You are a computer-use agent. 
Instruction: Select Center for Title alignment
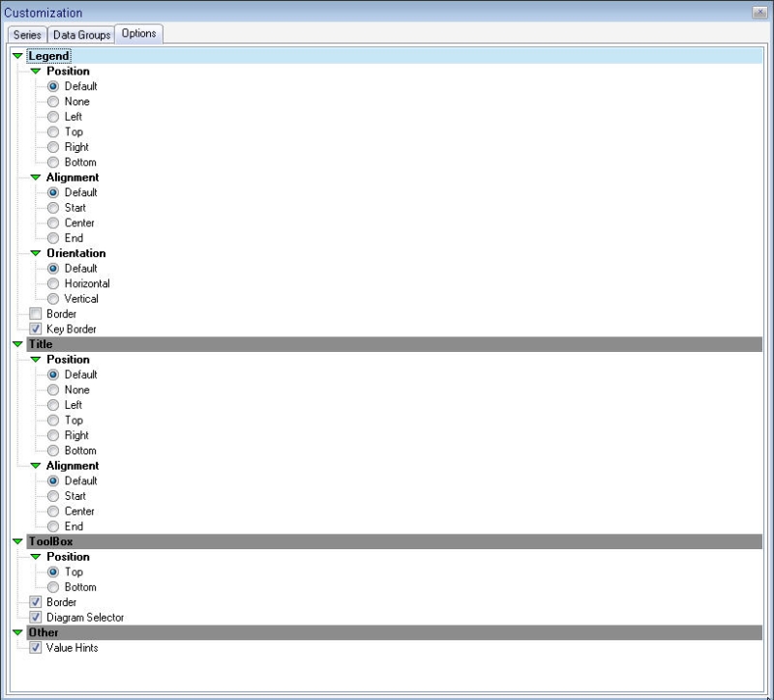pyautogui.click(x=53, y=511)
